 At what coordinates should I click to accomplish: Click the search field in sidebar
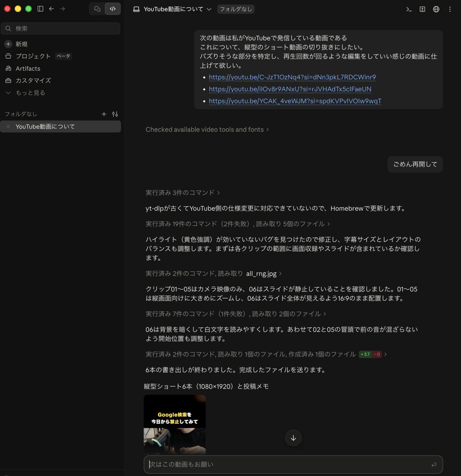(x=61, y=29)
